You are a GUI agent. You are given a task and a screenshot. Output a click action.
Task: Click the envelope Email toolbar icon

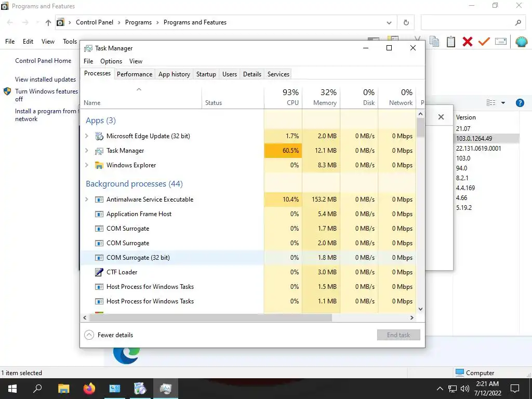click(501, 42)
